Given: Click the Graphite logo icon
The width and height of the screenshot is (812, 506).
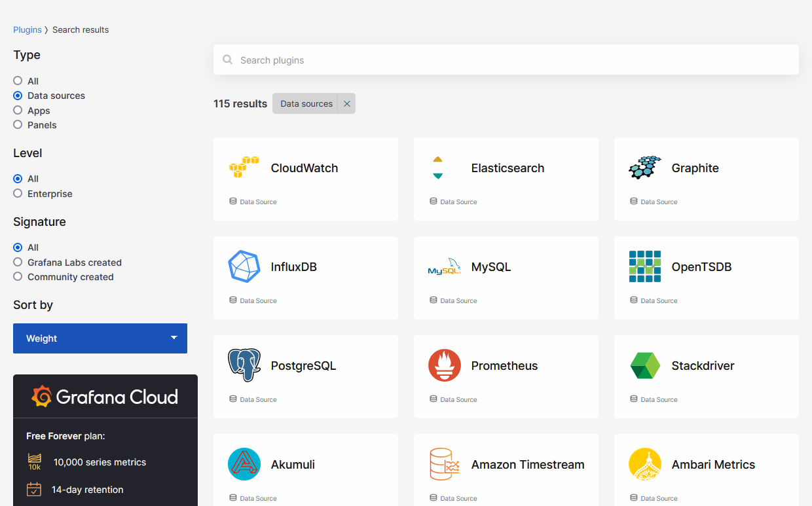Looking at the screenshot, I should coord(645,168).
